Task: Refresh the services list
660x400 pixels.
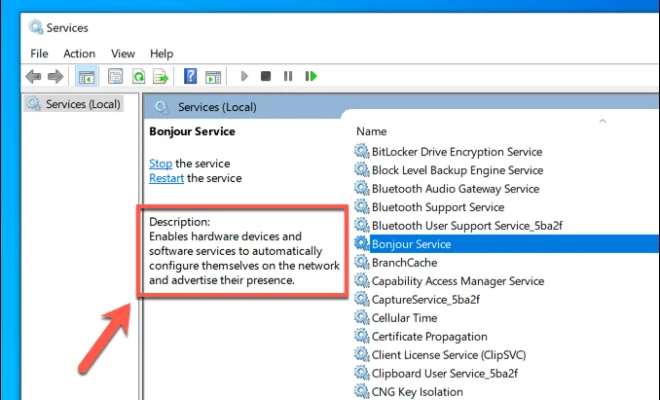Action: click(x=138, y=77)
